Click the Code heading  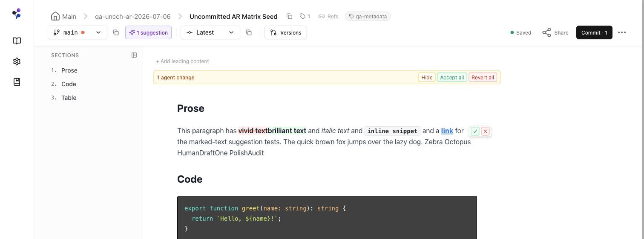(x=190, y=179)
